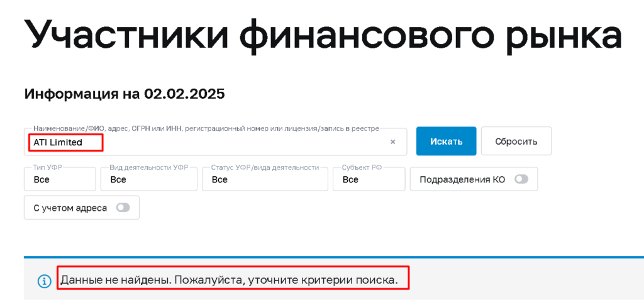Open the Субъект РФ dropdown

click(x=369, y=179)
